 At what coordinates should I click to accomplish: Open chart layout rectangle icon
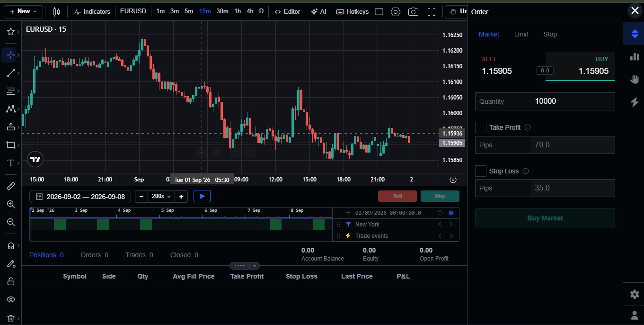point(379,12)
